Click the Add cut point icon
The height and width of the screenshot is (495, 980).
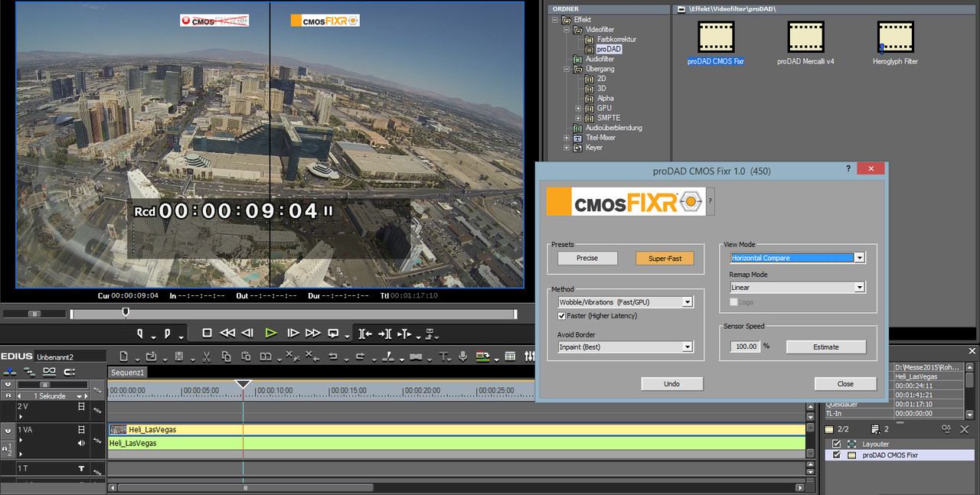point(387,357)
